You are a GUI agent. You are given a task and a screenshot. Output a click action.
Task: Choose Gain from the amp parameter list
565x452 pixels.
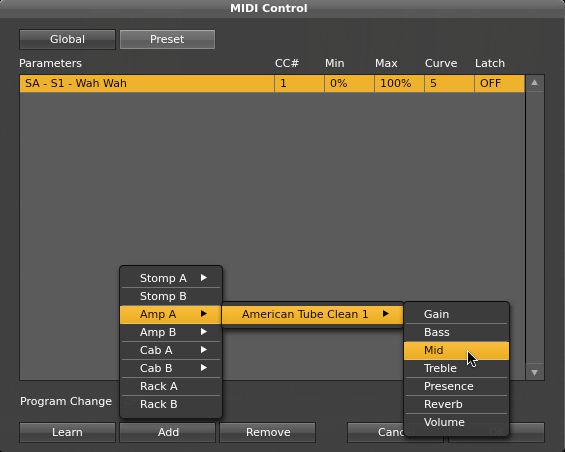coord(456,314)
